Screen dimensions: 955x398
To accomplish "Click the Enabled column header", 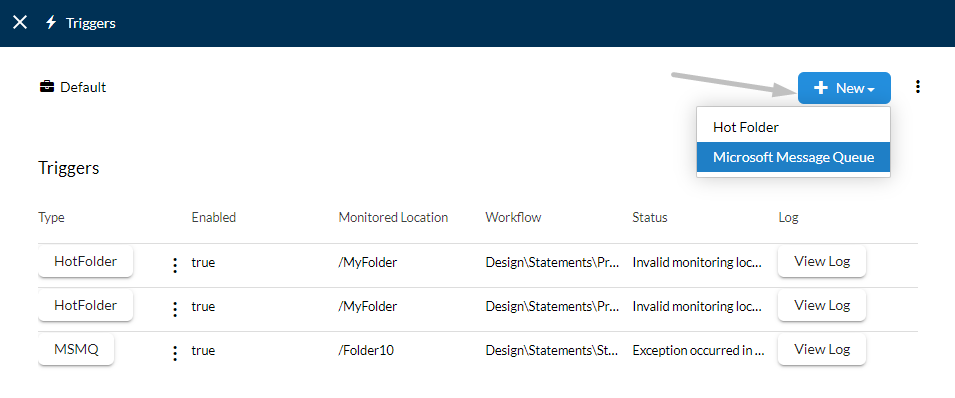I will 214,218.
